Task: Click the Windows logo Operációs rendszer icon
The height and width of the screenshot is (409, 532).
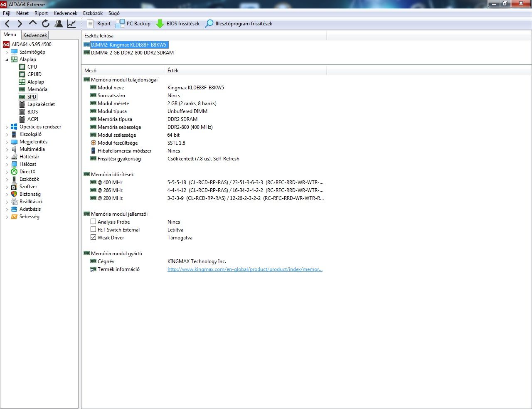Action: pos(14,126)
